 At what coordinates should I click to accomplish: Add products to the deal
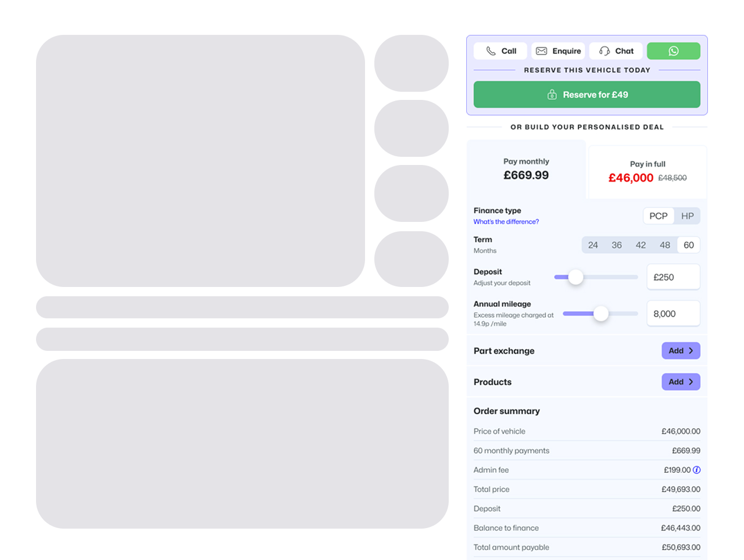point(681,382)
